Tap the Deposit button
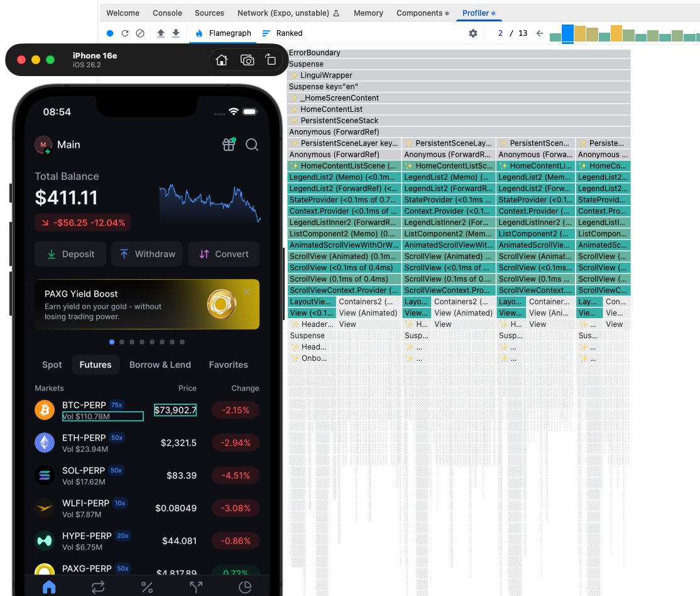Screen dimensions: 700x596 (70, 254)
